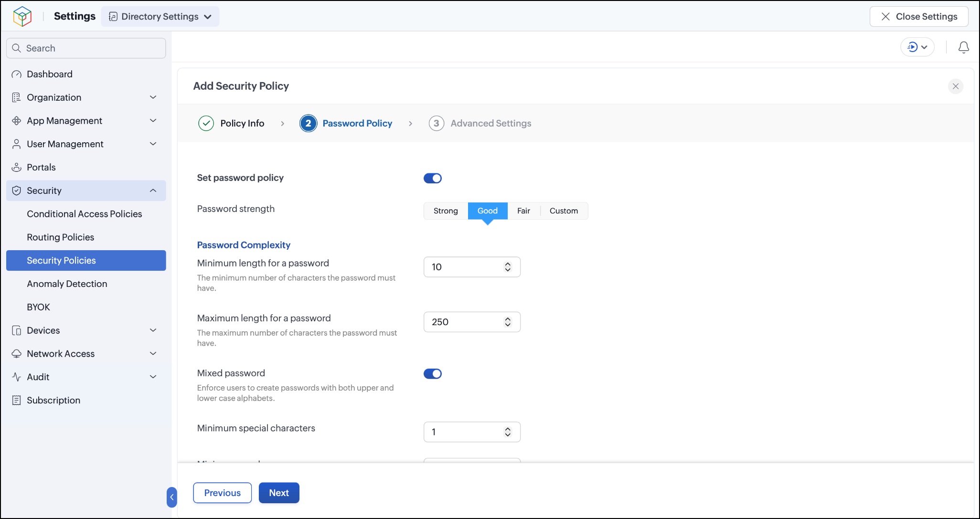Click the minimum special characters field

472,432
